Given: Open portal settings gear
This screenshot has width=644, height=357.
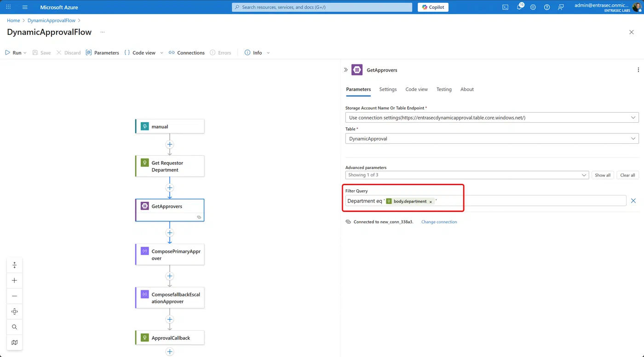Looking at the screenshot, I should (533, 7).
